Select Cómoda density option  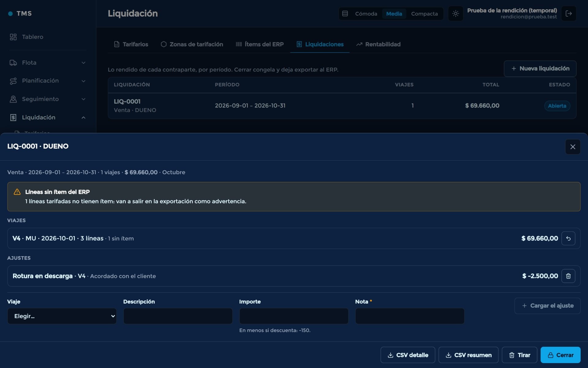366,13
